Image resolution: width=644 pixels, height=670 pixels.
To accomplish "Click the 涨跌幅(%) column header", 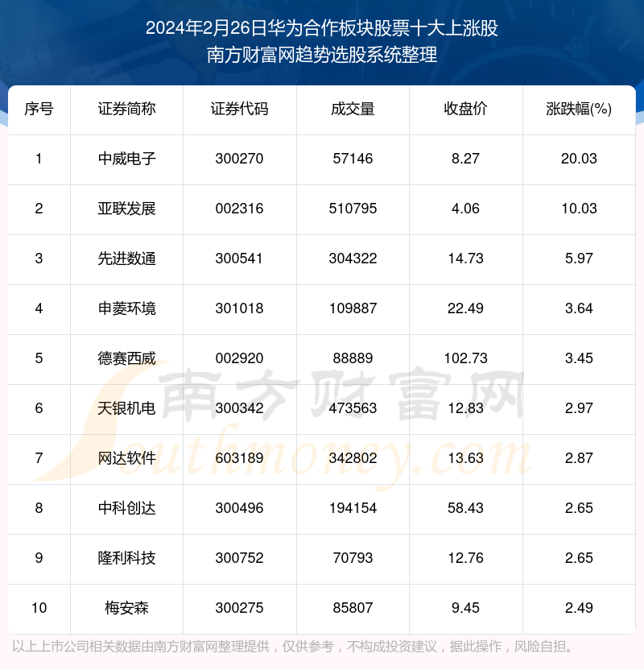I will [579, 109].
